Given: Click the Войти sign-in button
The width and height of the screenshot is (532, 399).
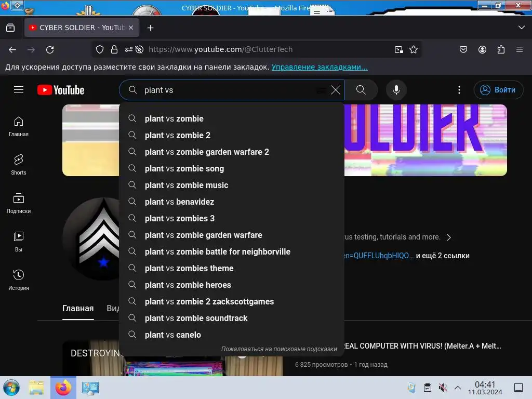Looking at the screenshot, I should tap(498, 90).
